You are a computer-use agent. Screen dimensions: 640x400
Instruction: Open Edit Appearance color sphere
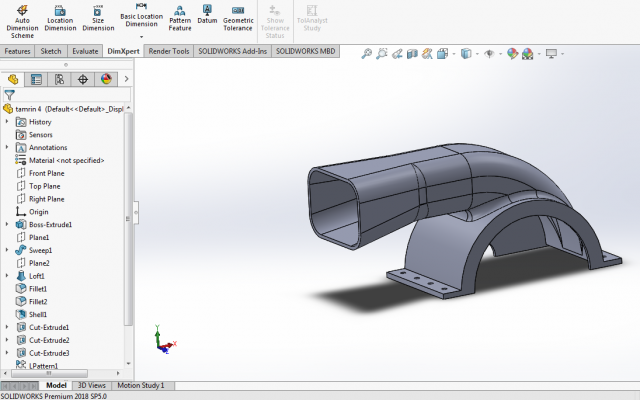[x=512, y=53]
